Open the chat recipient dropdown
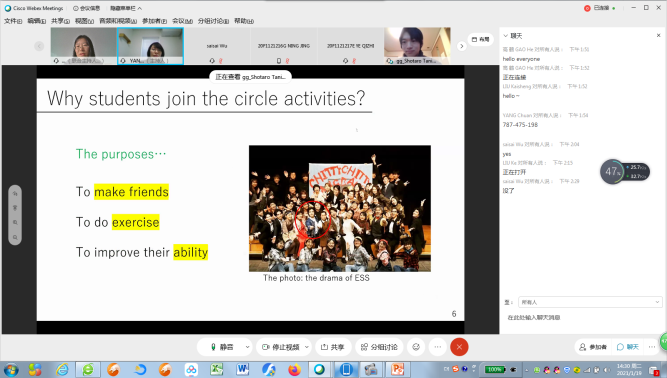667x378 pixels. pyautogui.click(x=590, y=302)
